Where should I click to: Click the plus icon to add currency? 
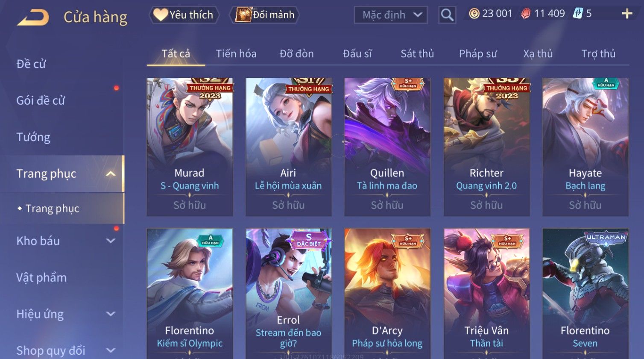point(627,14)
